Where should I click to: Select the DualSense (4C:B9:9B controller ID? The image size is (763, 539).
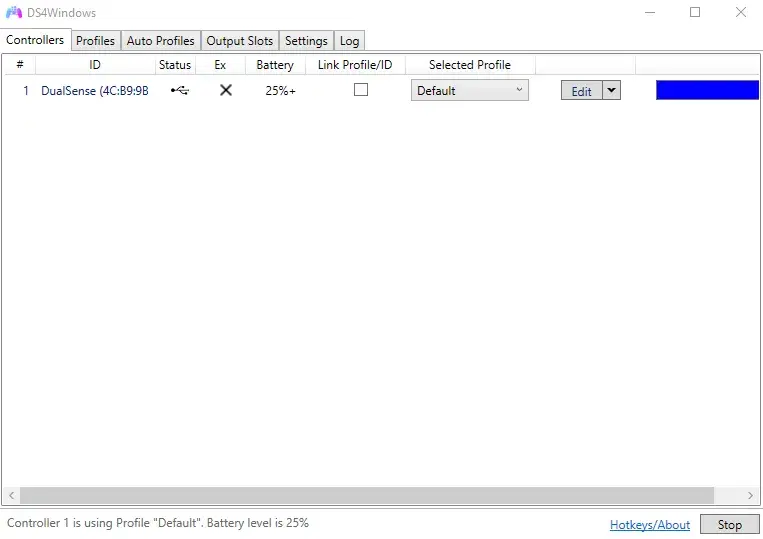[x=95, y=90]
